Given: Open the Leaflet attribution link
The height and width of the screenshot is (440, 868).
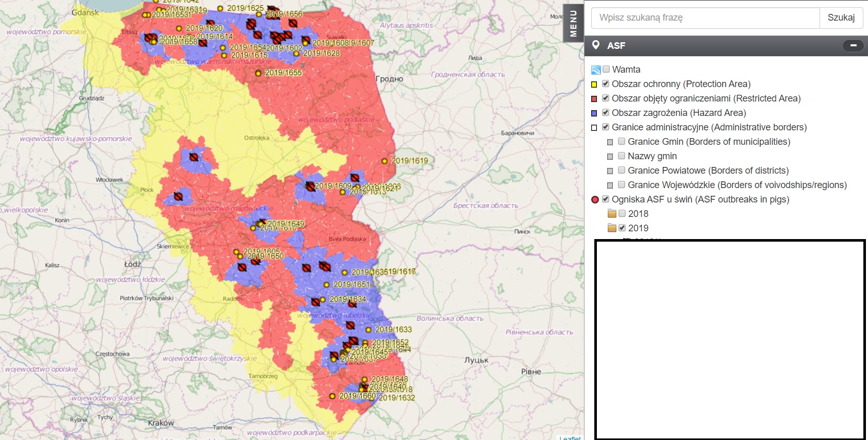Looking at the screenshot, I should (x=570, y=437).
